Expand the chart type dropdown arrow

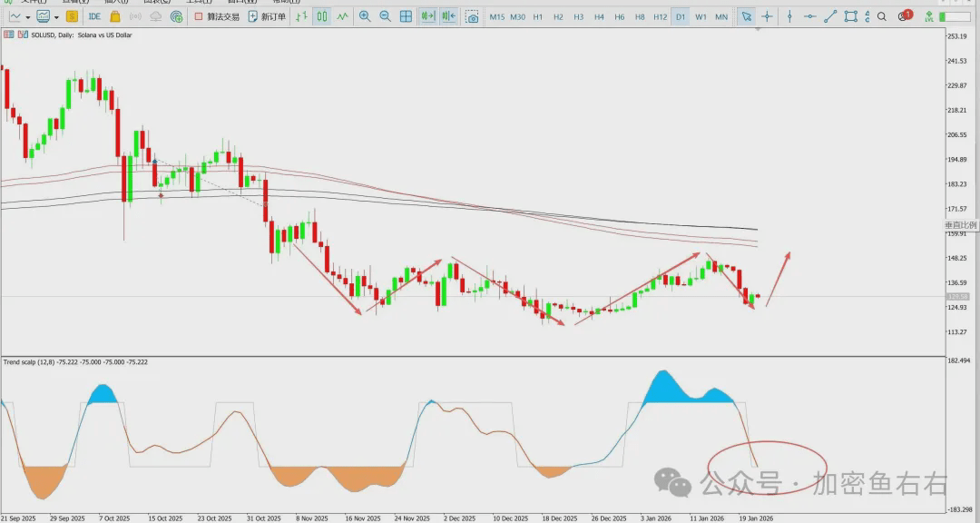pos(28,16)
